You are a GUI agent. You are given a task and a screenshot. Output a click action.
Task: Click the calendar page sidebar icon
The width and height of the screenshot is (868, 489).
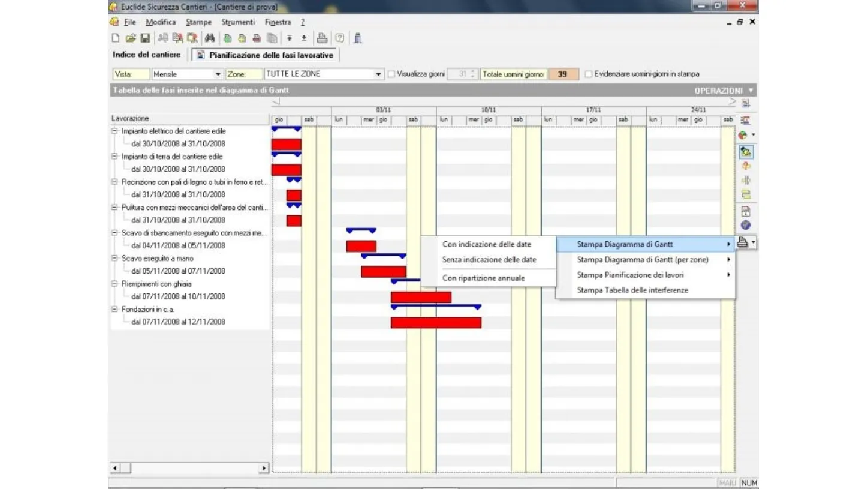point(746,211)
